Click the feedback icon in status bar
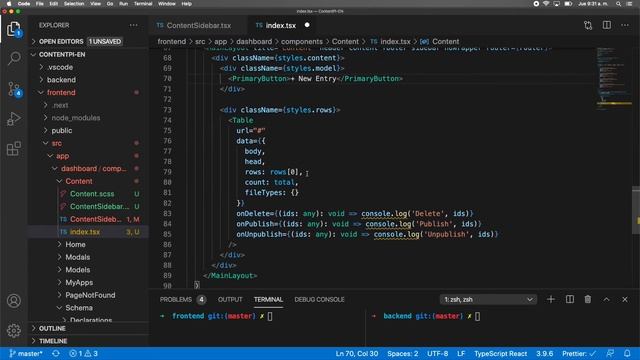 tap(610, 353)
